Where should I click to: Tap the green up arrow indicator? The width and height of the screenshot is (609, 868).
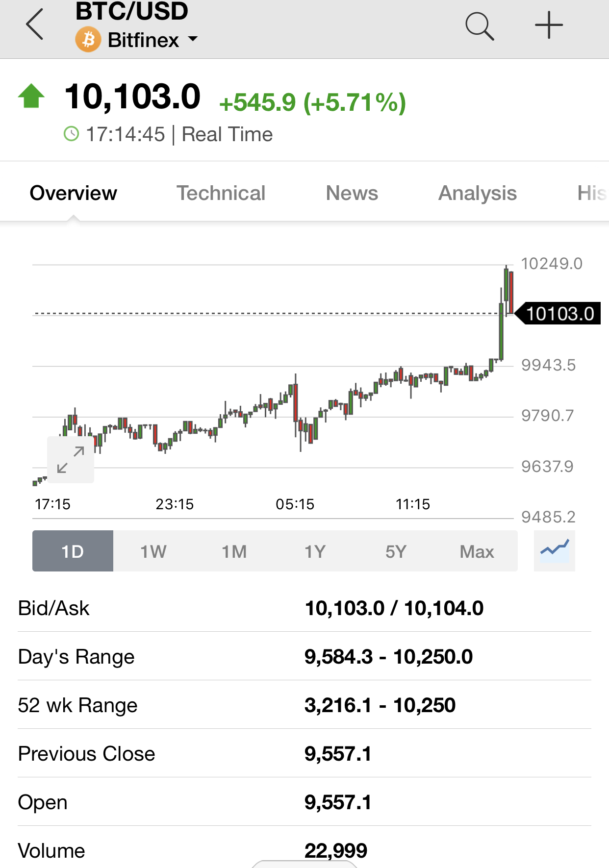(x=31, y=96)
